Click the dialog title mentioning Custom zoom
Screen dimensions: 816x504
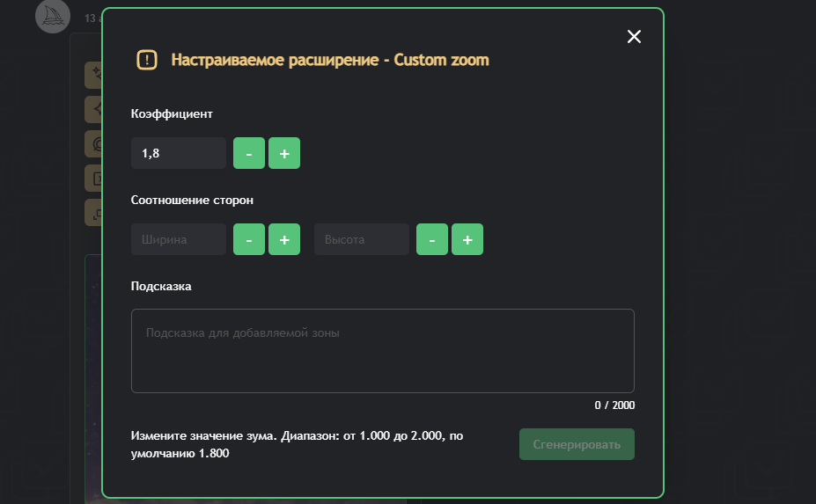point(329,60)
